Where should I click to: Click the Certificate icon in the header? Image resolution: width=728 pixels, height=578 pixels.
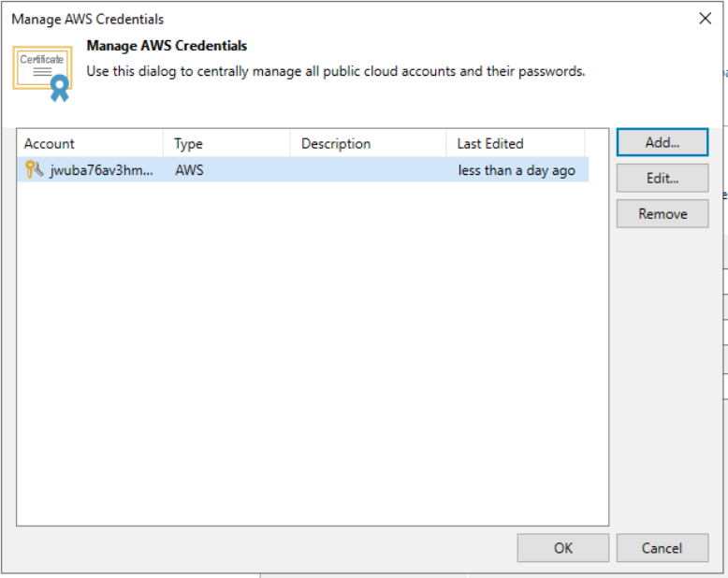point(43,73)
